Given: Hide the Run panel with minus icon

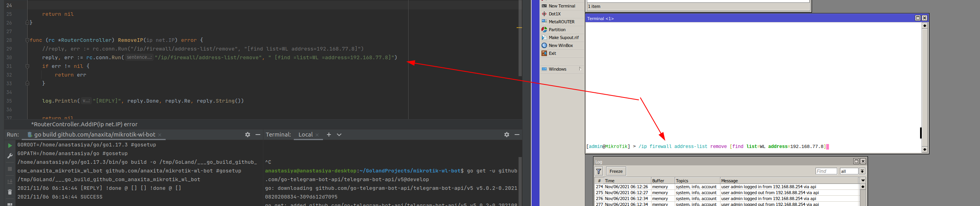Looking at the screenshot, I should (x=258, y=135).
